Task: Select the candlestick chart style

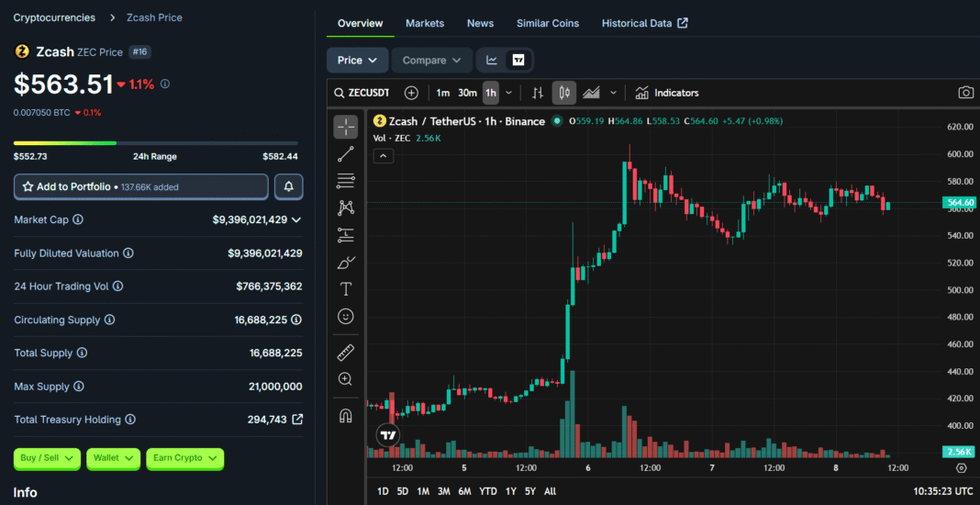Action: coord(564,93)
